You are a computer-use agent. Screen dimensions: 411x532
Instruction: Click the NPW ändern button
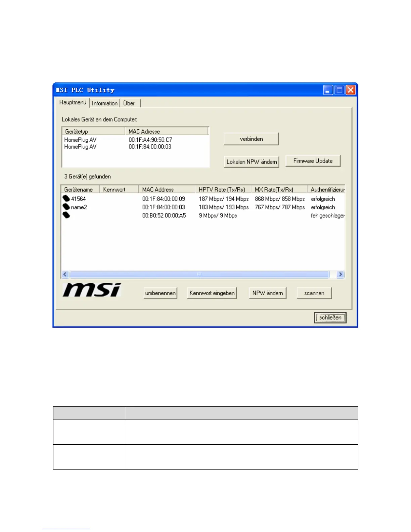(268, 293)
